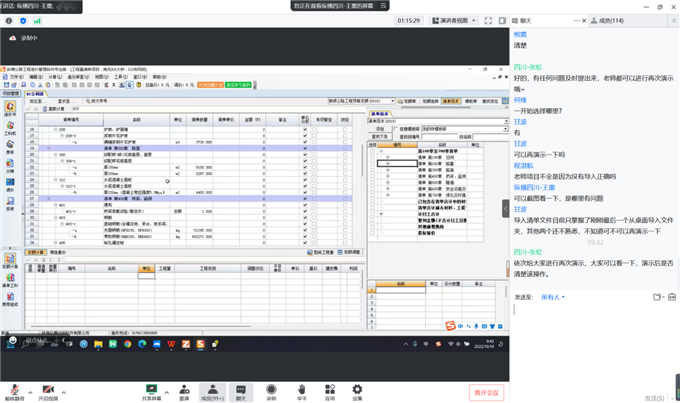Open the 演讲者视图 view dropdown
The image size is (680, 403).
click(464, 19)
